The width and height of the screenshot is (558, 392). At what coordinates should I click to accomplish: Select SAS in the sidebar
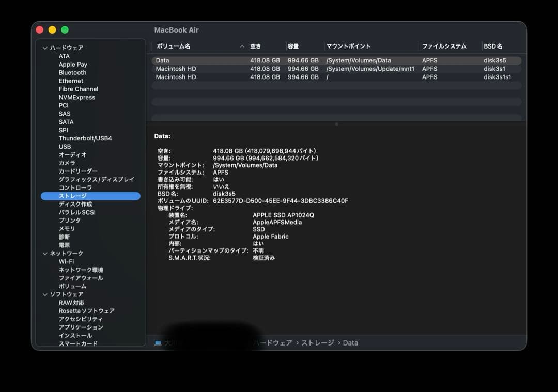coord(65,114)
